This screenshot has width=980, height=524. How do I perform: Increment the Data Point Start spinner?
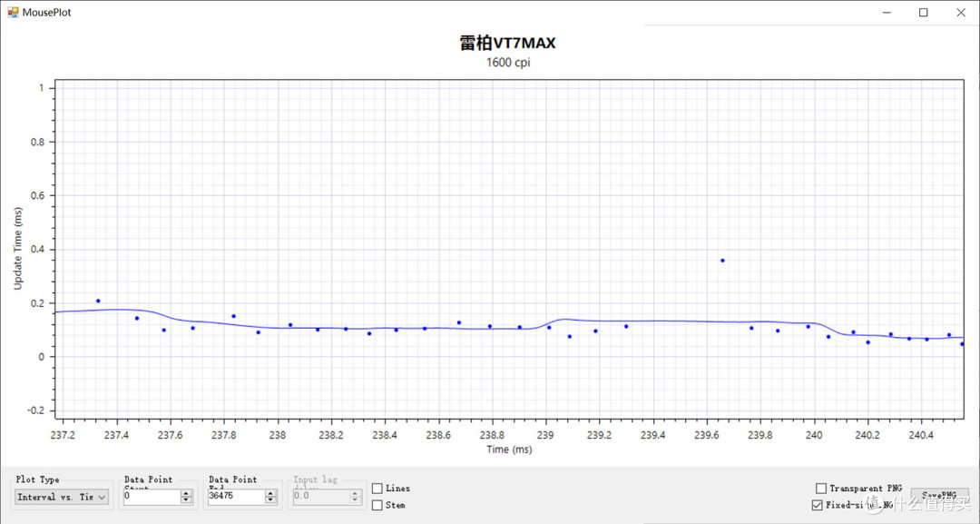[x=186, y=493]
